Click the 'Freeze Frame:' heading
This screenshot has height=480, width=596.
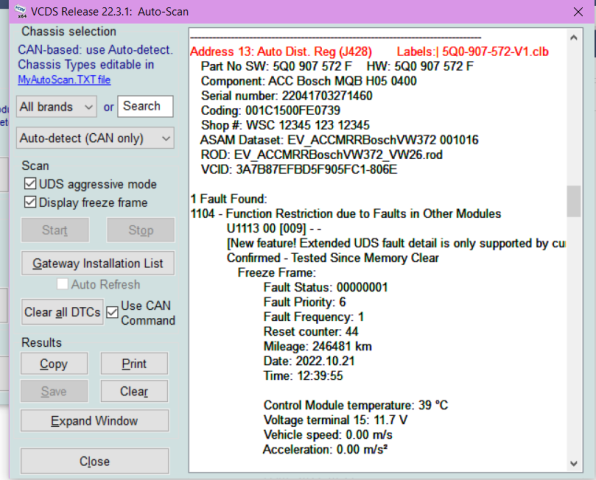coord(277,273)
